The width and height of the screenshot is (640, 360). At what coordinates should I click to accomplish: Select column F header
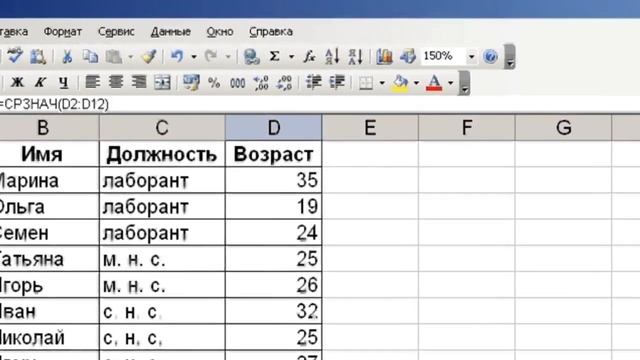467,128
